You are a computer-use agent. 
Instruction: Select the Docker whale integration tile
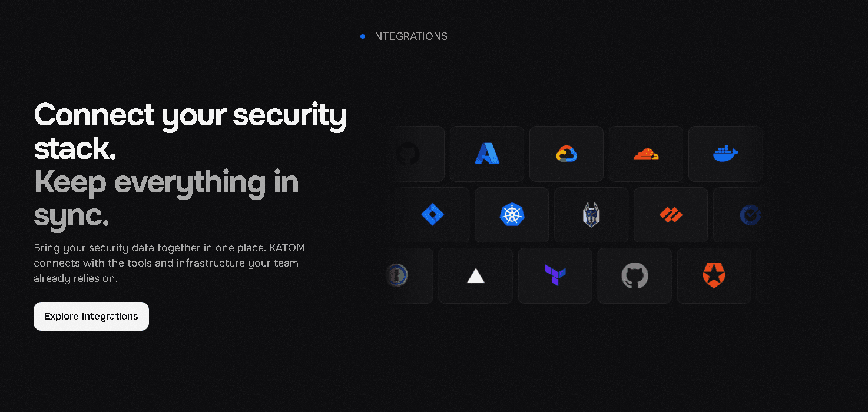click(x=725, y=154)
